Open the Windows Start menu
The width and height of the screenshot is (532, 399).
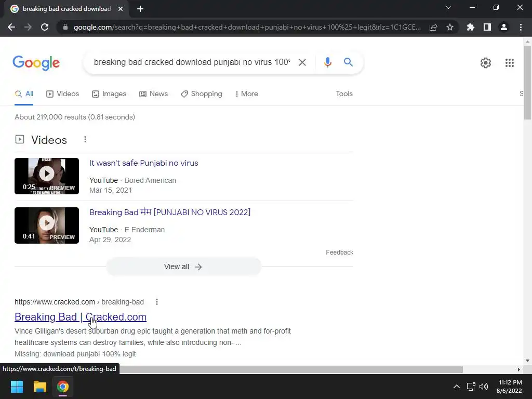(x=17, y=387)
